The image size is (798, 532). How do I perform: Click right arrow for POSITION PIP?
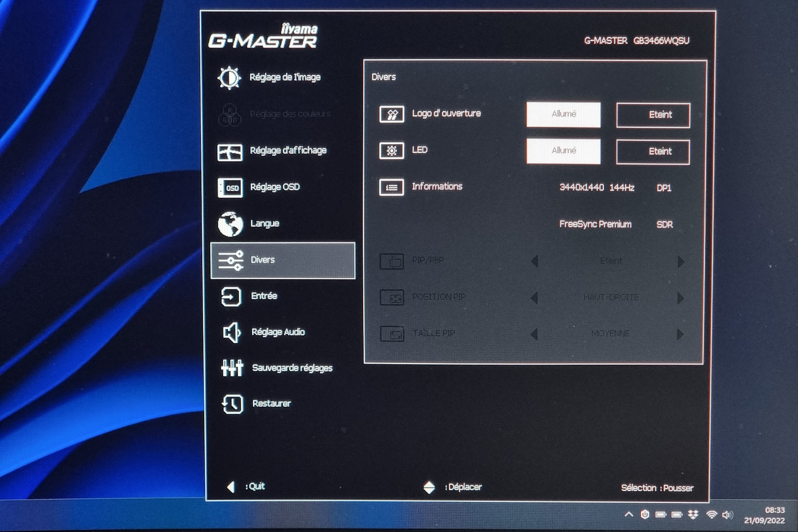[x=681, y=298]
